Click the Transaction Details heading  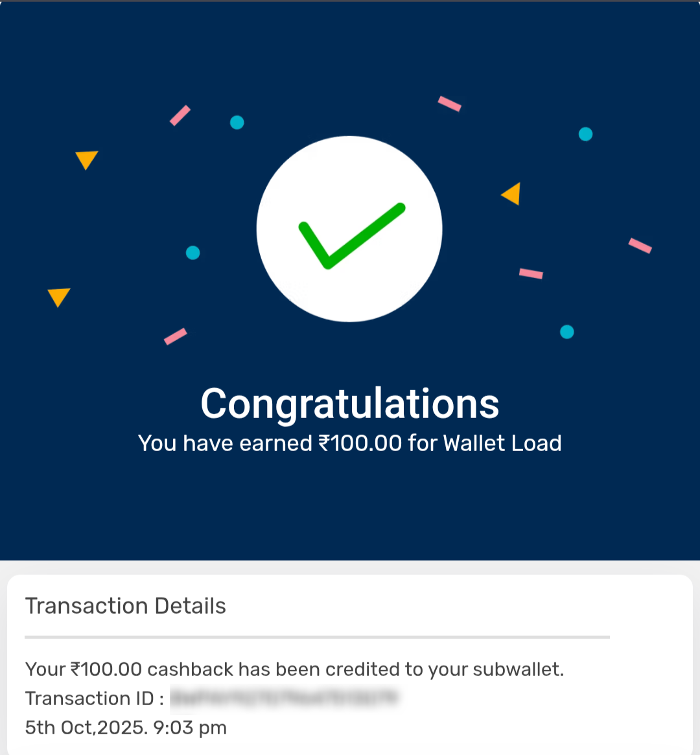(x=126, y=606)
